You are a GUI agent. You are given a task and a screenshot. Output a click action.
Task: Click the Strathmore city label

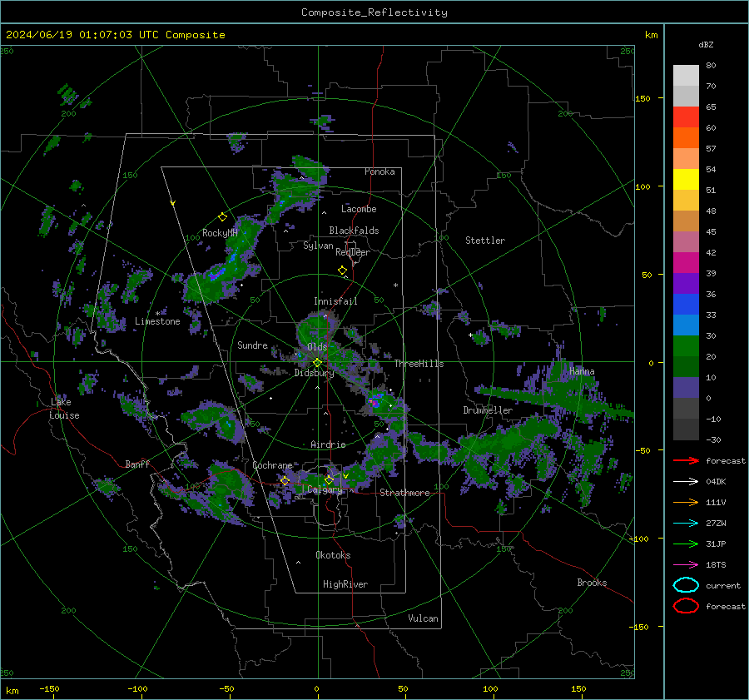[404, 493]
